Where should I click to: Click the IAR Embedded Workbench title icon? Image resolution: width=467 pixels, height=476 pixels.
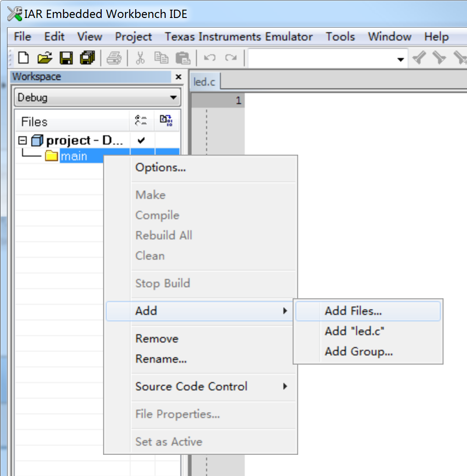[x=15, y=14]
